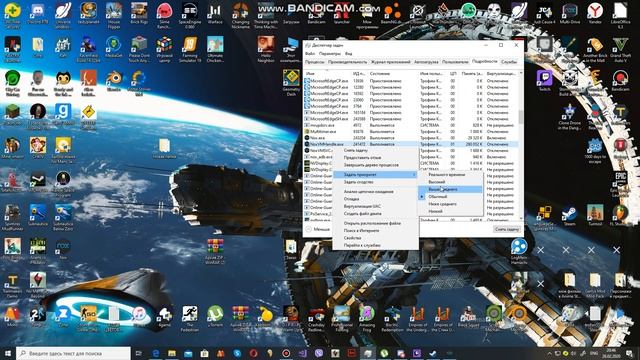Switch to the Журнал приложений tab
Screen dimensions: 640x360
pos(390,62)
